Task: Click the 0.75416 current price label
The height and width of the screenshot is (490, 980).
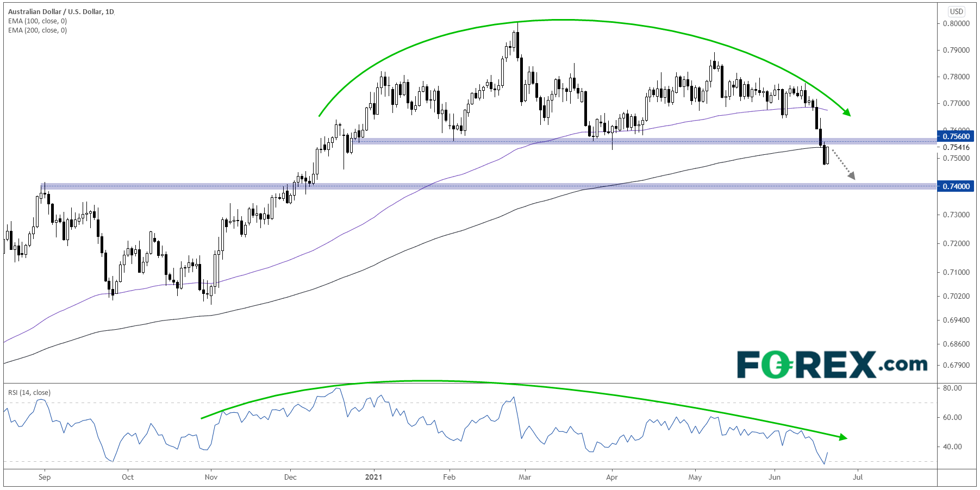Action: (956, 147)
